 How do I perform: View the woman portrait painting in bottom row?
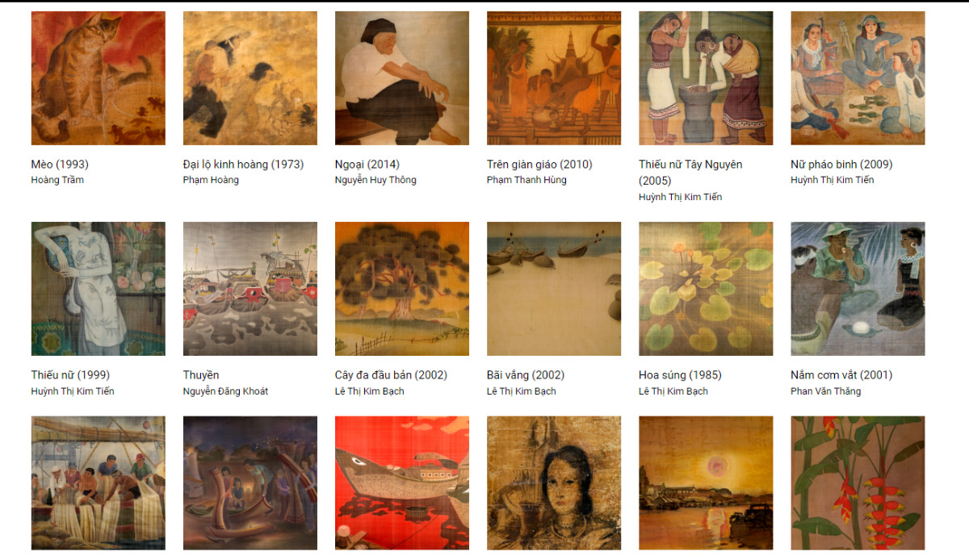pos(554,483)
